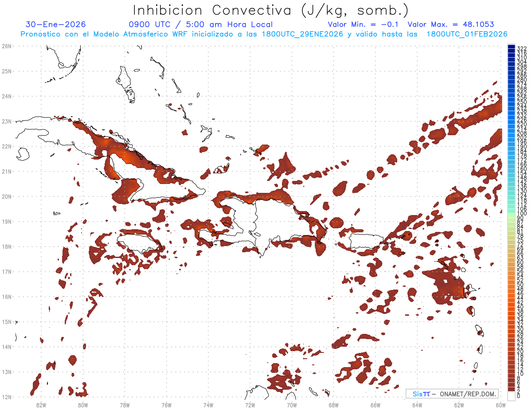This screenshot has width=532, height=411.
Task: Click the 76W longitude label
Action: coord(167,405)
